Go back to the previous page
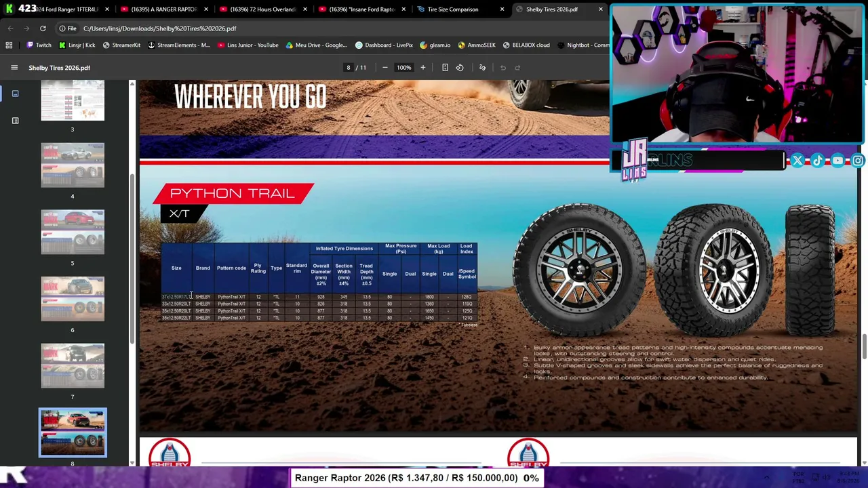Image resolution: width=868 pixels, height=488 pixels. (x=10, y=28)
